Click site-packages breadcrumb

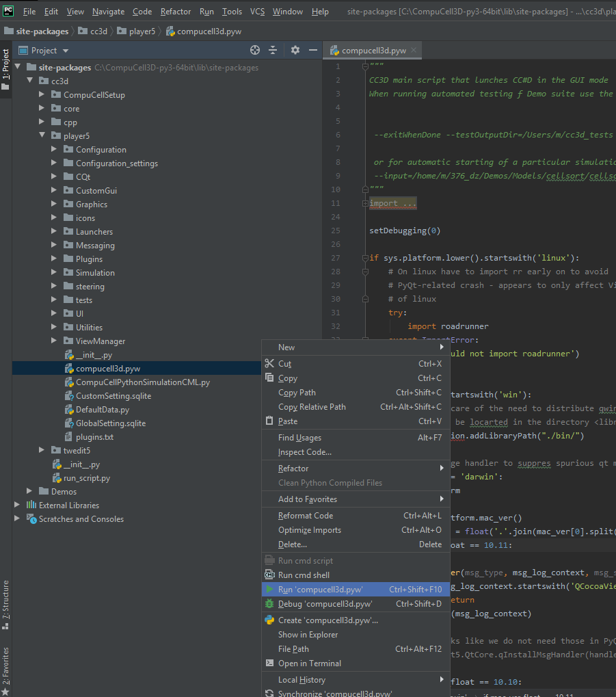36,31
